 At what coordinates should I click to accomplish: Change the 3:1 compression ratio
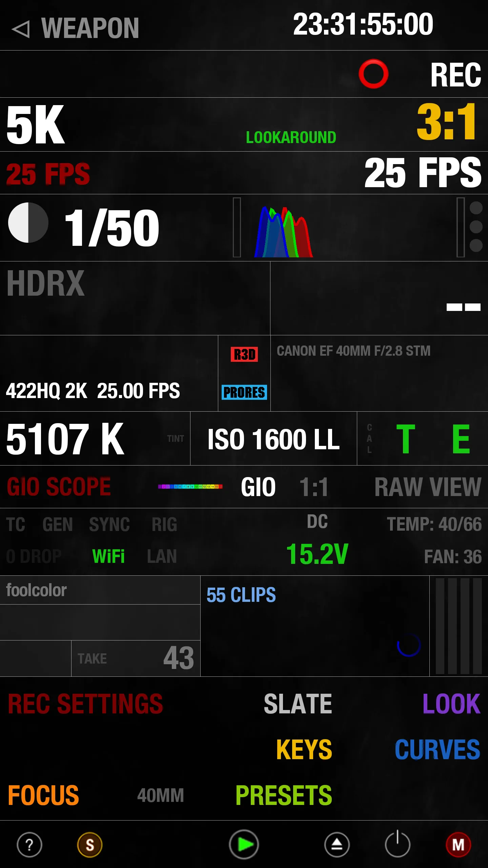click(446, 121)
